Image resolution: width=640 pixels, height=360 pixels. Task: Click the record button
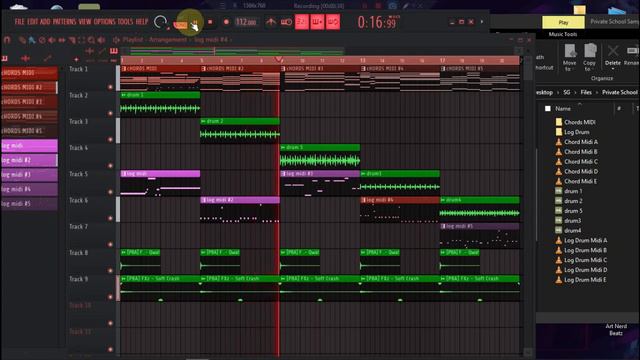pos(226,22)
